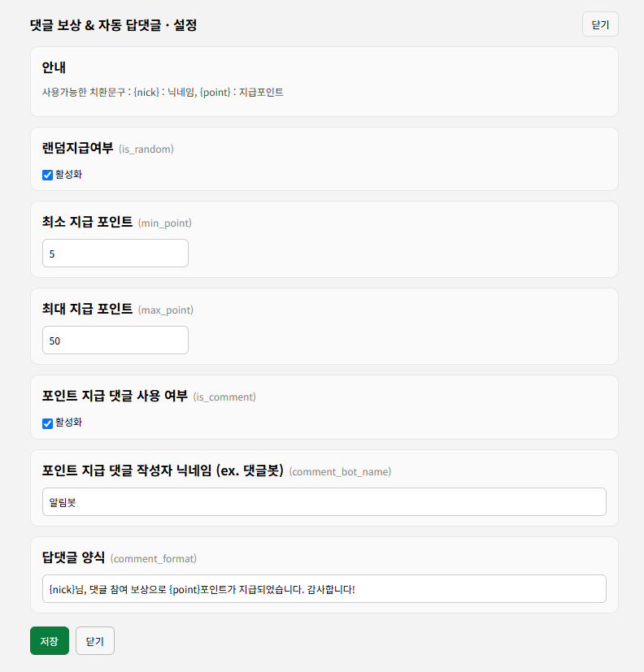
Task: Click into the 답댓글 양식 text field
Action: click(x=324, y=589)
